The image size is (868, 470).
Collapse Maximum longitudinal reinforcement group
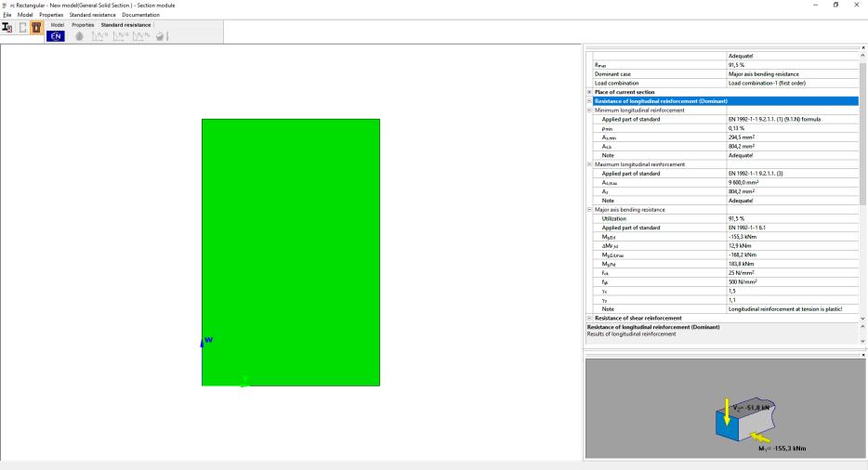coord(589,164)
